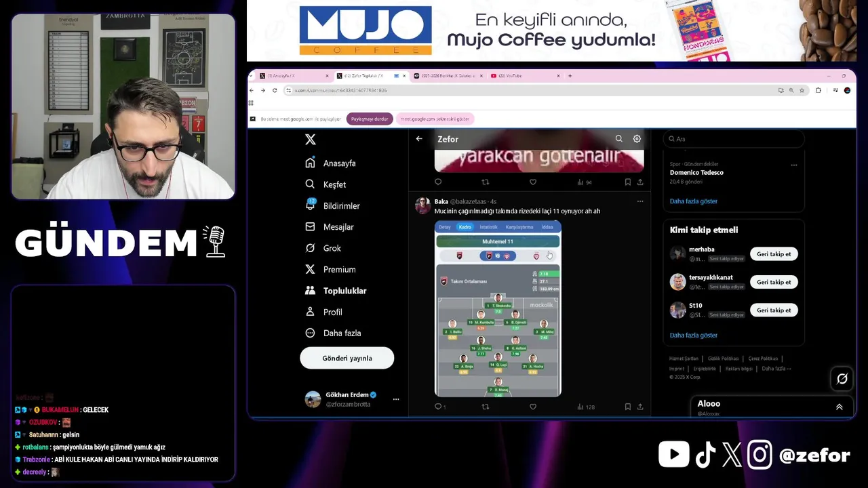The width and height of the screenshot is (868, 488).
Task: Click Gönderi yayınla button
Action: click(x=347, y=358)
